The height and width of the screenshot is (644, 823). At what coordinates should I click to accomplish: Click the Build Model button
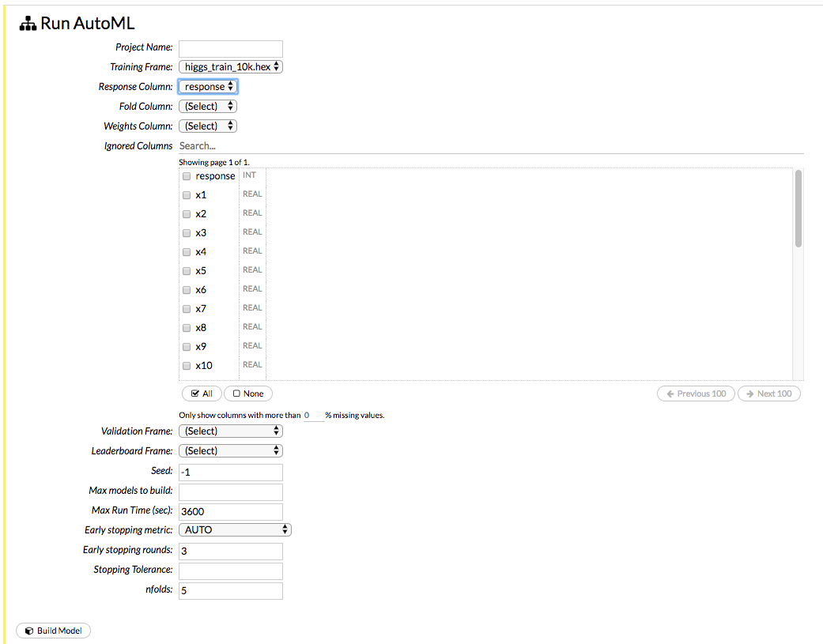click(53, 630)
